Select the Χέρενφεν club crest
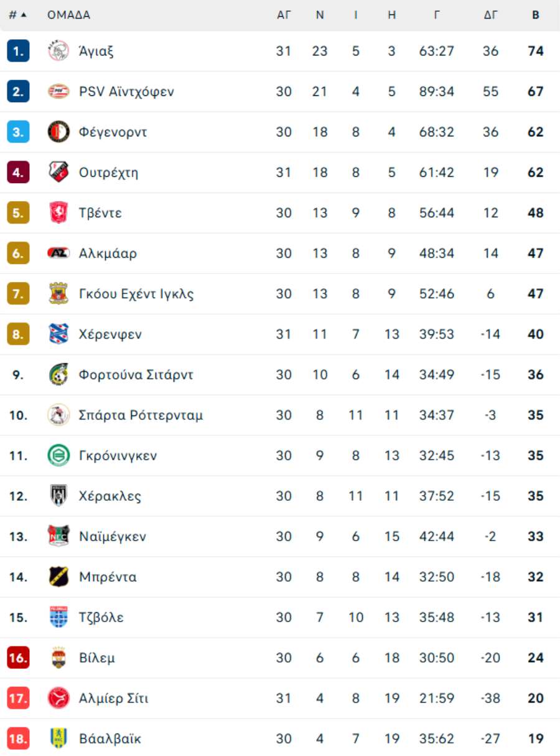The width and height of the screenshot is (560, 756). (x=58, y=334)
